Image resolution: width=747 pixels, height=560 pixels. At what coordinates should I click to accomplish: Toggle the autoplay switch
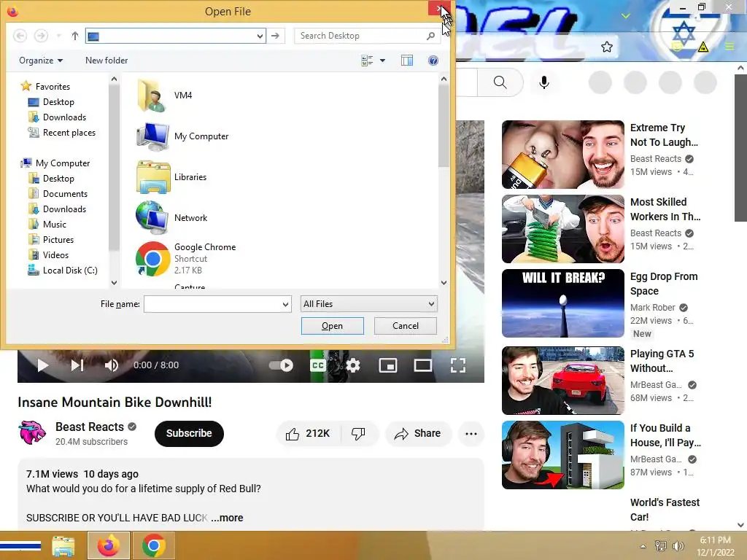(281, 365)
